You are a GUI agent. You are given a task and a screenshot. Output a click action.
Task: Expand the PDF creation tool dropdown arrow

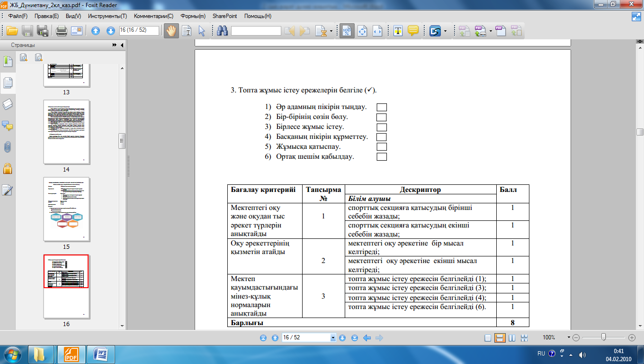coord(490,31)
